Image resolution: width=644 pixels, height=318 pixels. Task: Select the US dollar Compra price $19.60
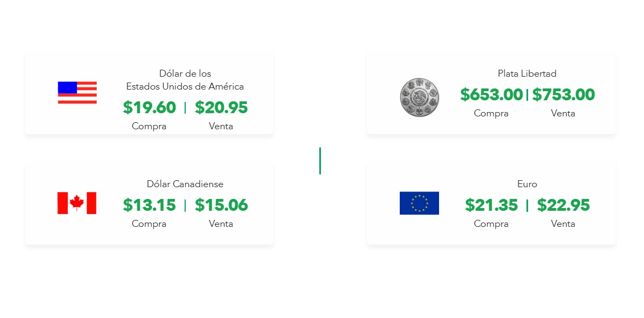coord(149,108)
